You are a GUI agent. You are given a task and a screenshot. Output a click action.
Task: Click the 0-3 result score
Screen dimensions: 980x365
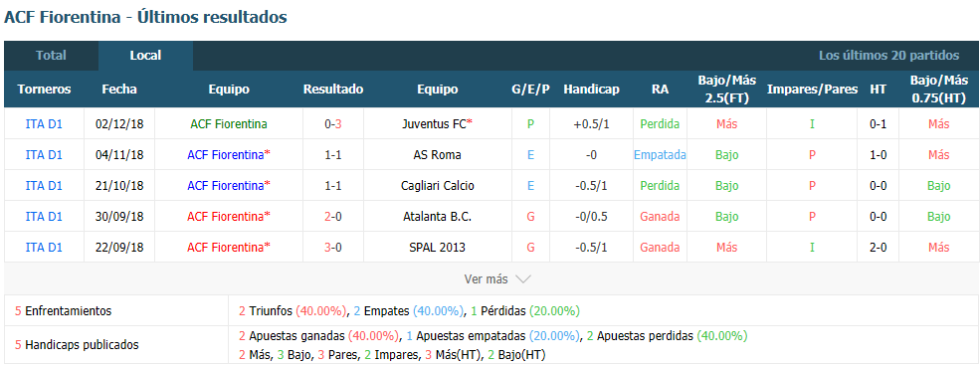(333, 123)
